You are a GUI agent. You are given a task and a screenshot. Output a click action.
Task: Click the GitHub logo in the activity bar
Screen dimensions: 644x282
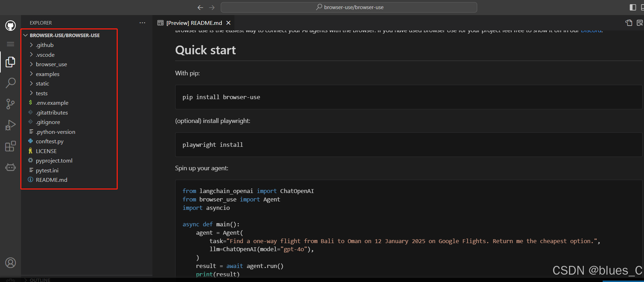[11, 26]
